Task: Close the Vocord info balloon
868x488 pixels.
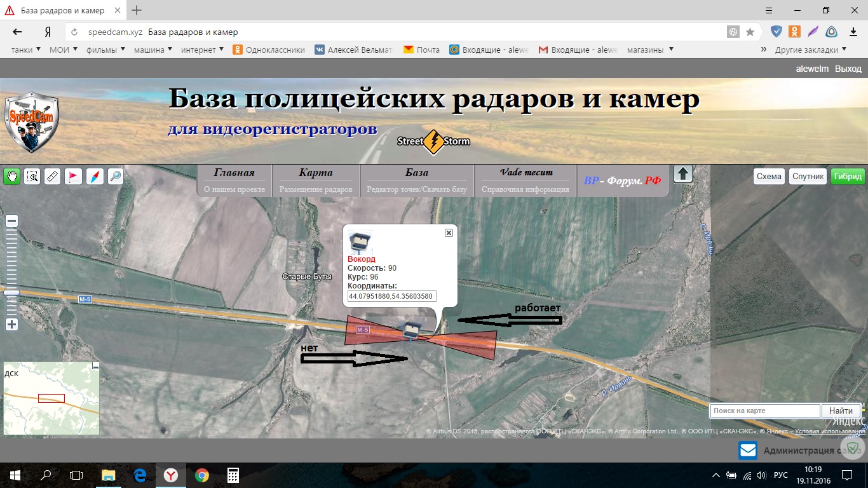Action: click(449, 233)
